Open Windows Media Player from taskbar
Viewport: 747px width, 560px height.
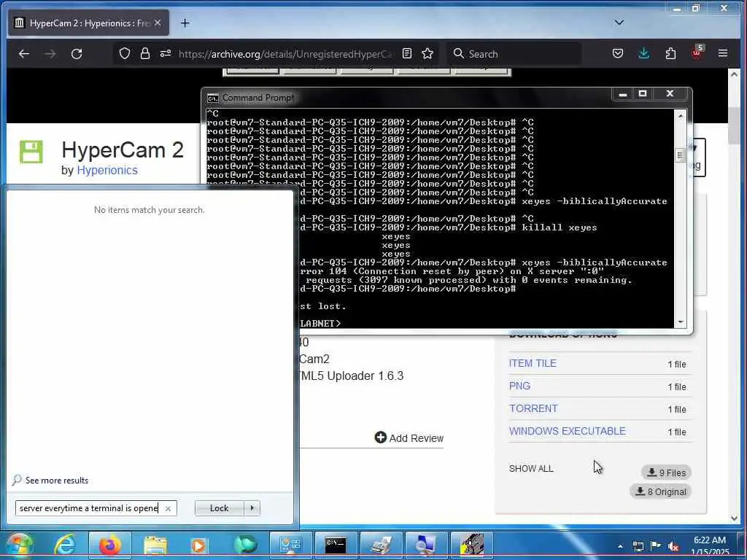[199, 545]
